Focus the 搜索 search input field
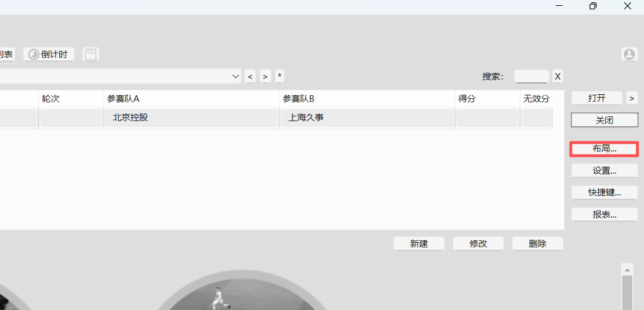Viewport: 644px width, 310px height. click(532, 77)
